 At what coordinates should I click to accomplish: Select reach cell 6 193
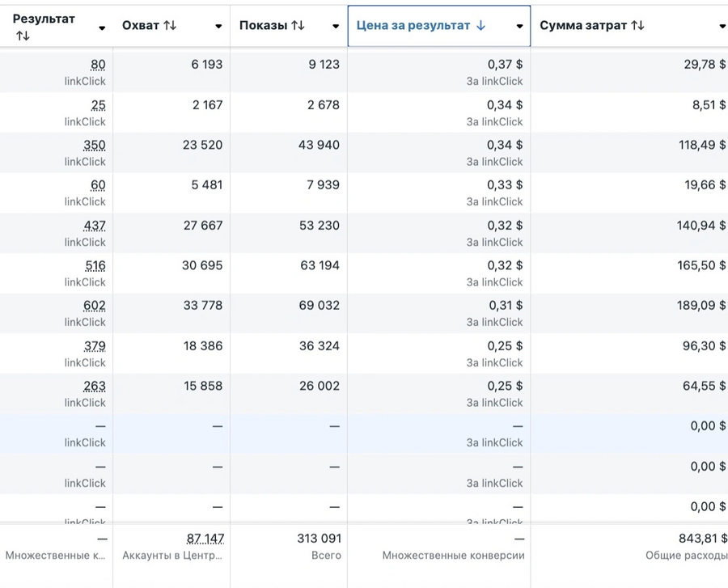[207, 65]
